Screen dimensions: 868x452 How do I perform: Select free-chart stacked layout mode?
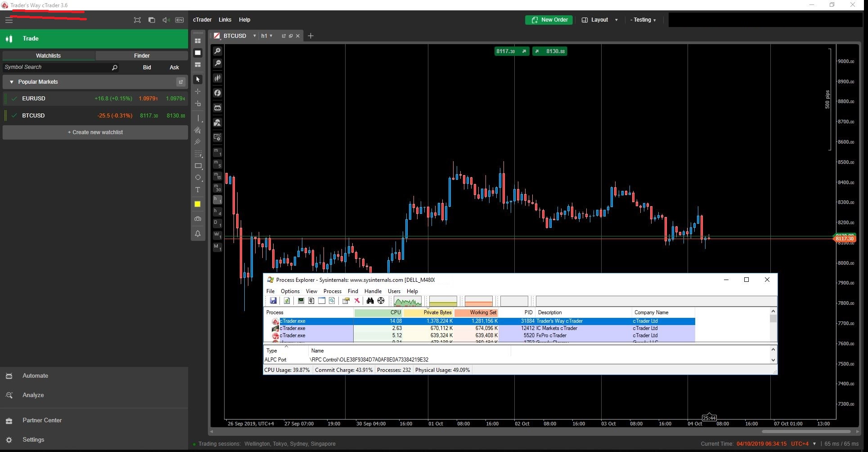click(x=198, y=65)
